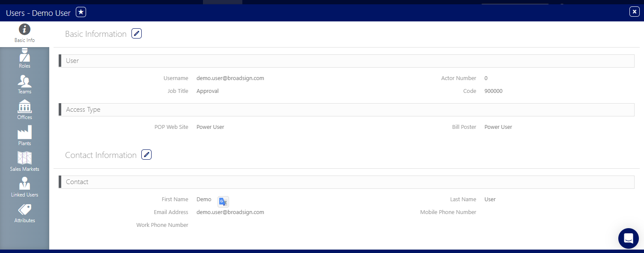This screenshot has width=644, height=253.
Task: Click the Actor Number field label
Action: (459, 78)
